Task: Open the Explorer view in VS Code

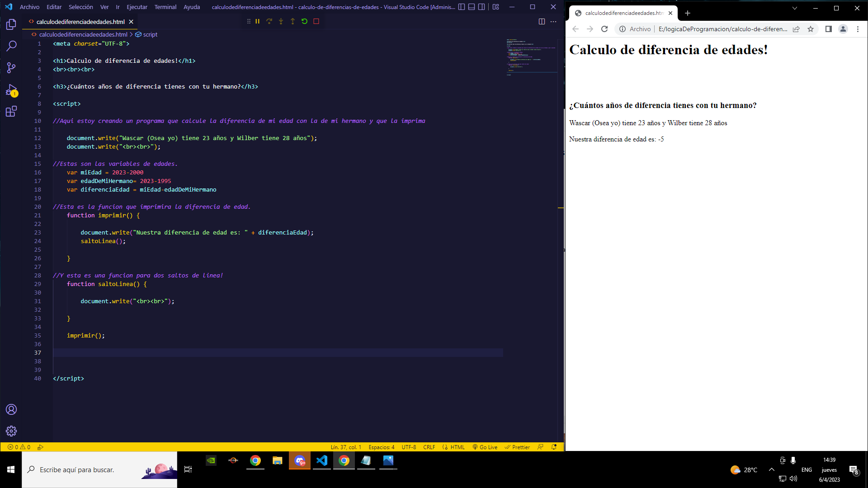Action: click(x=11, y=24)
